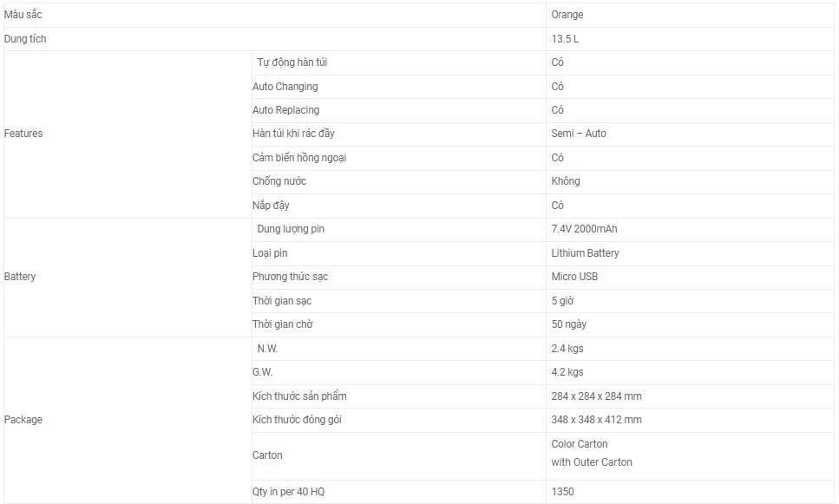Screen dimensions: 839x504
Task: Click the "Features" group cell
Action: (x=23, y=134)
